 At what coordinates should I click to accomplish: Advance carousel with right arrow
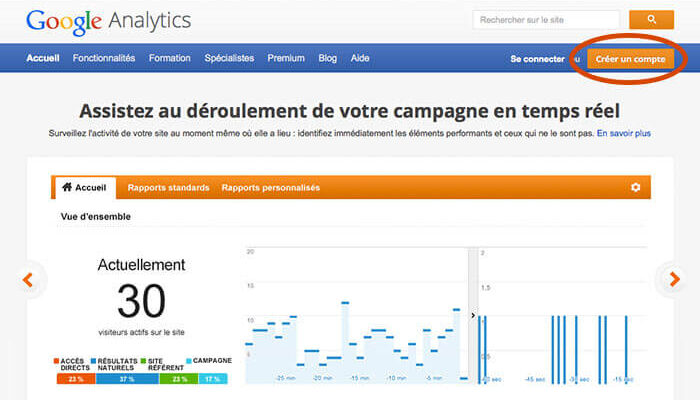pyautogui.click(x=670, y=280)
